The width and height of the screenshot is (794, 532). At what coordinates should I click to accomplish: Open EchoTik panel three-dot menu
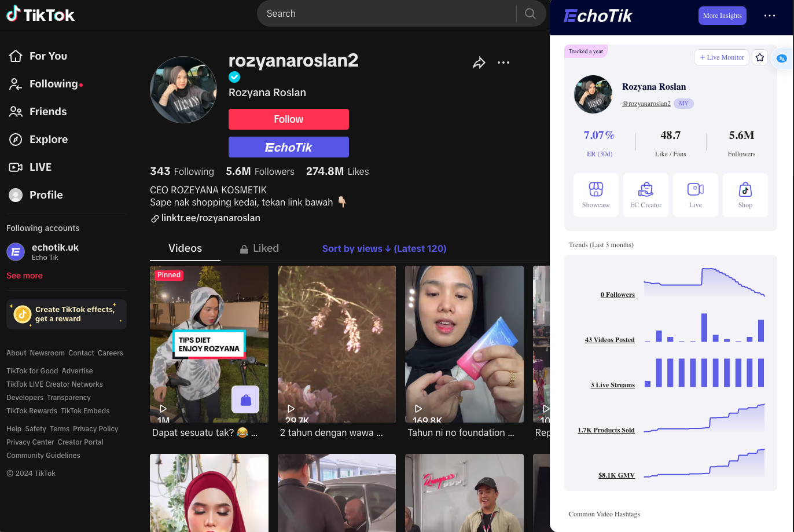coord(770,16)
